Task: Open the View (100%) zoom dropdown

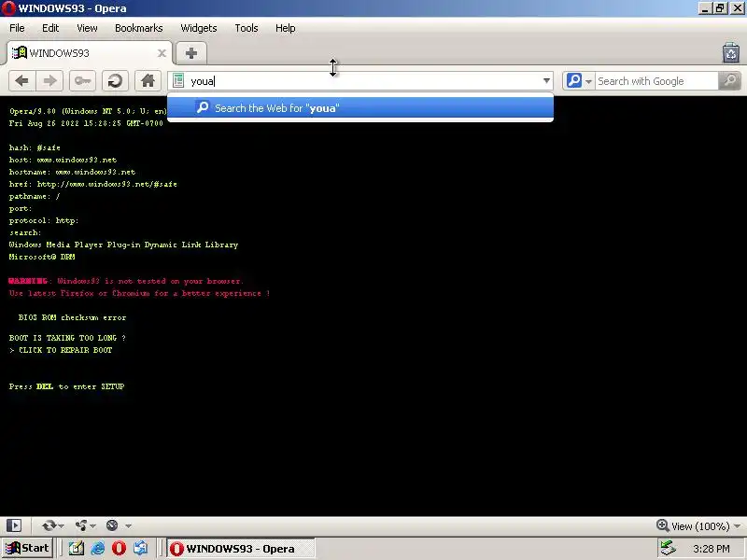Action: point(705,526)
